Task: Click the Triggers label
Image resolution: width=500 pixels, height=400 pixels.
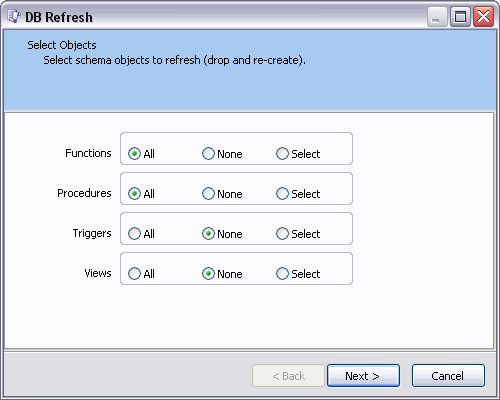Action: coord(92,233)
